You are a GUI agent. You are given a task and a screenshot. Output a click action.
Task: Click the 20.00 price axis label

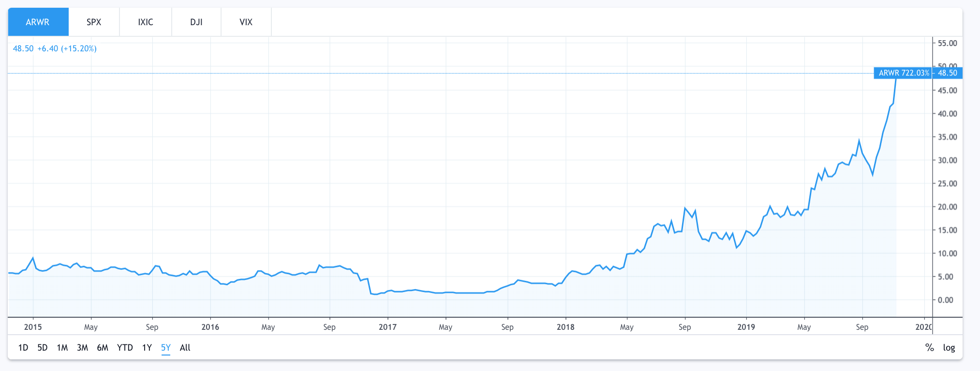pyautogui.click(x=948, y=207)
